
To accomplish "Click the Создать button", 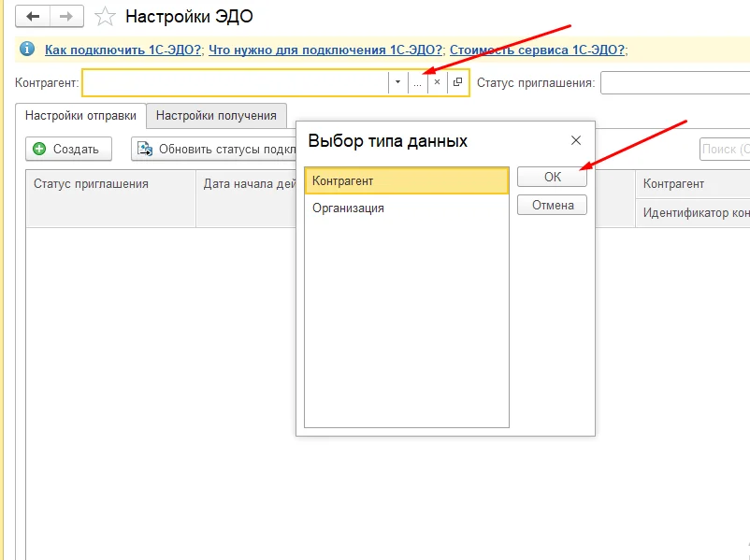I will tap(68, 150).
